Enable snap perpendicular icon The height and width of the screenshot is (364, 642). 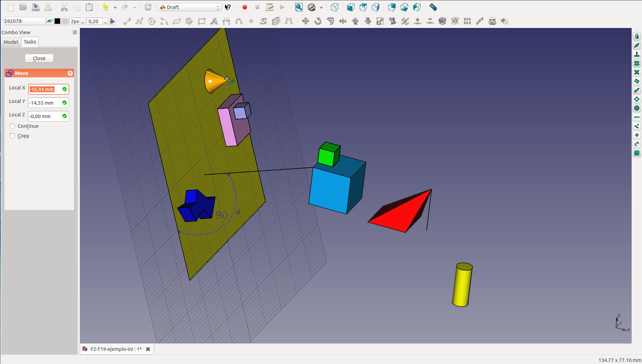click(636, 55)
